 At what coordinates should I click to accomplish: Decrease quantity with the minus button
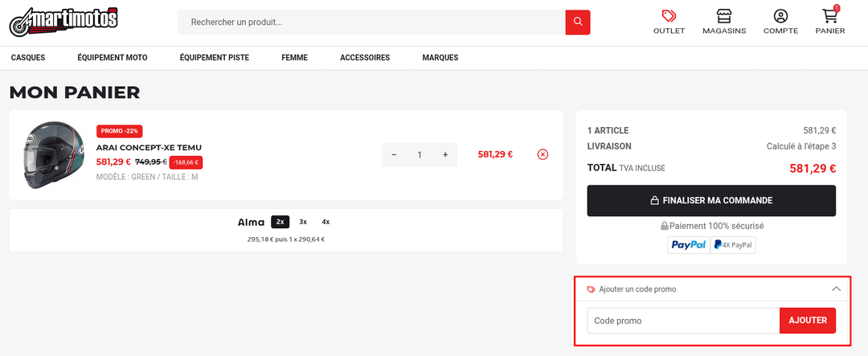[394, 155]
